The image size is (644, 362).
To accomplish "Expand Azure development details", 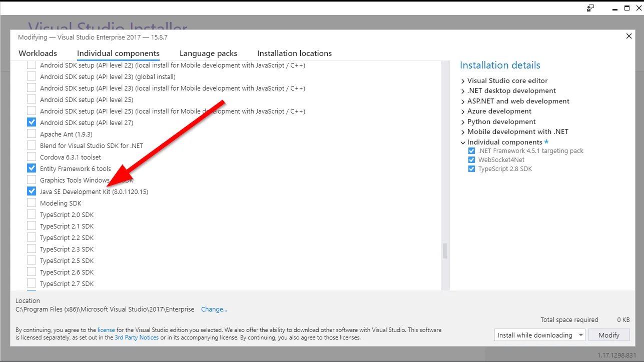I will click(x=463, y=111).
